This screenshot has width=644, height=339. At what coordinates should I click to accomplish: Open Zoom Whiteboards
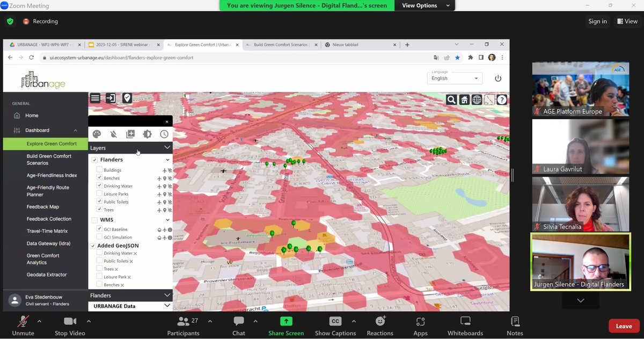(x=465, y=326)
